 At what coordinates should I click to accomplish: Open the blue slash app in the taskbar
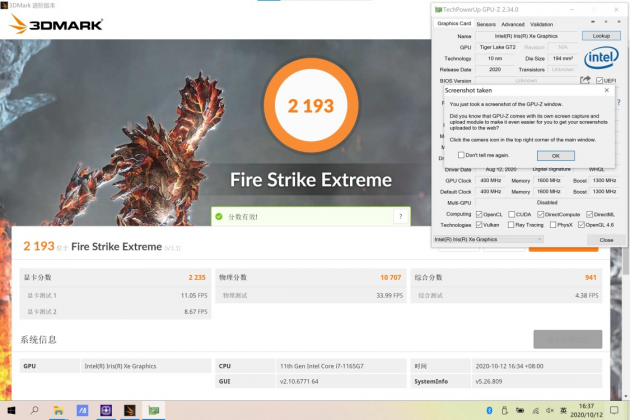82,410
